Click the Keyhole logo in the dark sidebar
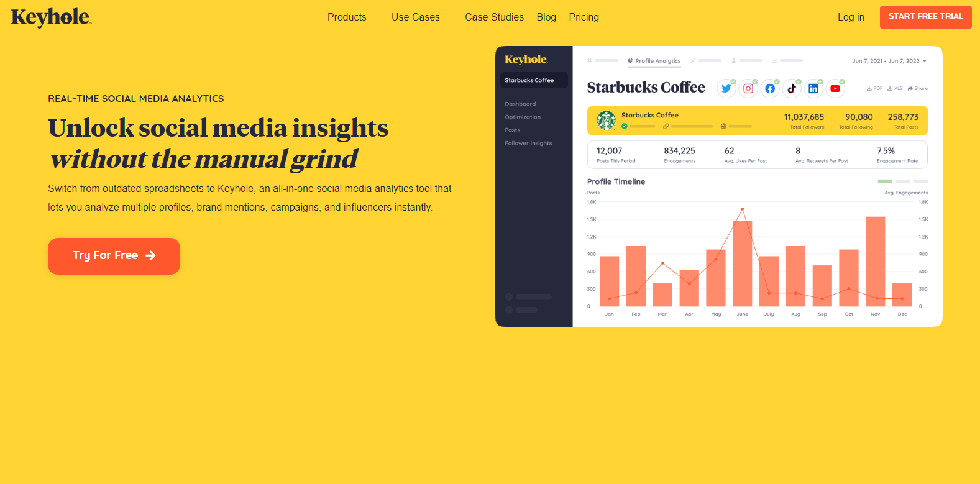Image resolution: width=980 pixels, height=484 pixels. [526, 60]
